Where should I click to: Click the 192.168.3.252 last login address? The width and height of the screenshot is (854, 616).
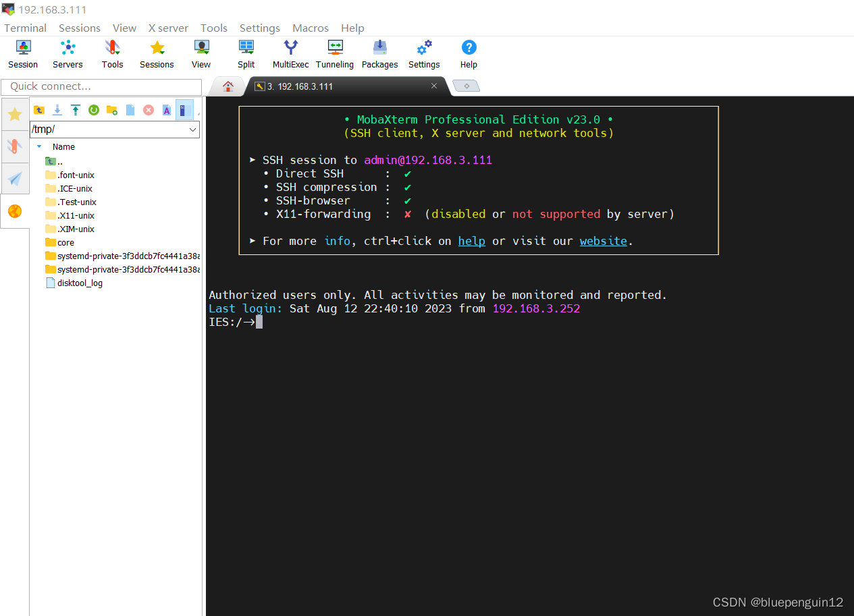point(536,308)
